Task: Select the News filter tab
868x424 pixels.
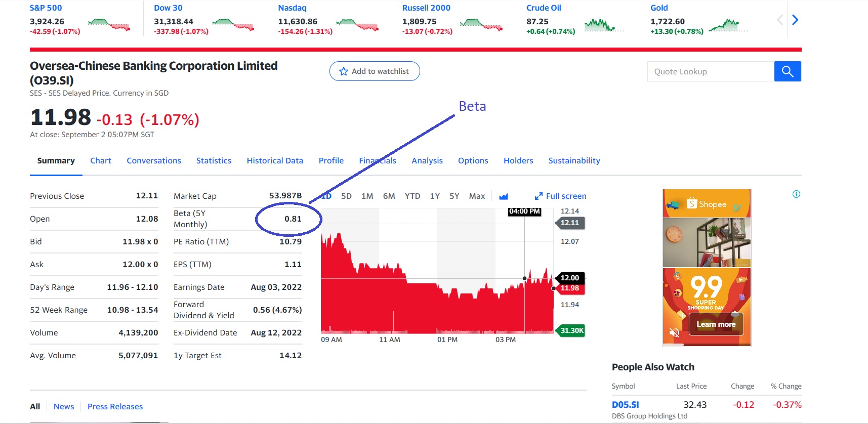Action: pyautogui.click(x=64, y=407)
